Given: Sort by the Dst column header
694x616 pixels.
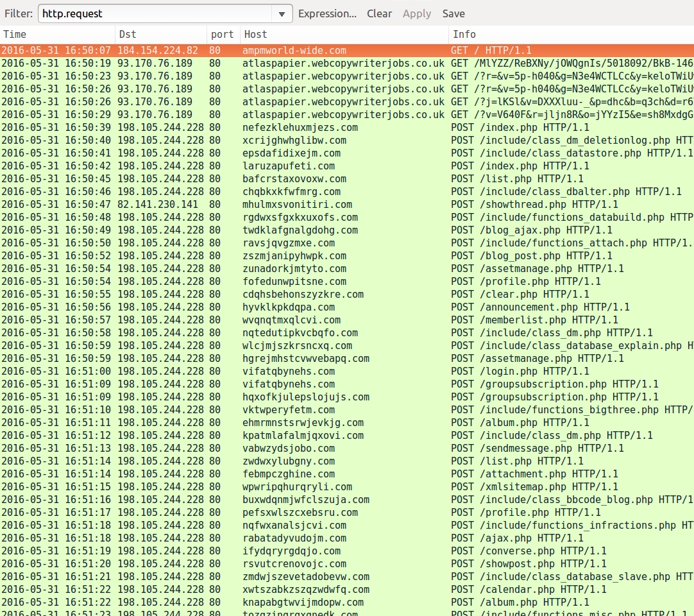Looking at the screenshot, I should pos(160,34).
